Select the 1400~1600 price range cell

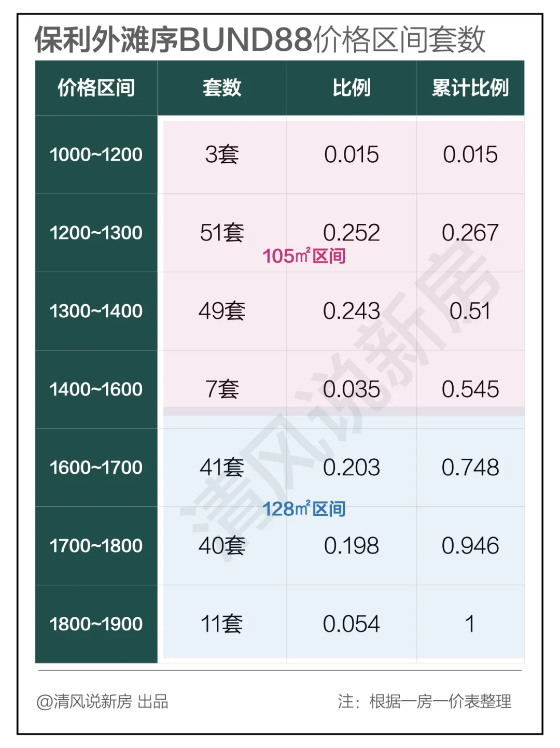pos(96,389)
